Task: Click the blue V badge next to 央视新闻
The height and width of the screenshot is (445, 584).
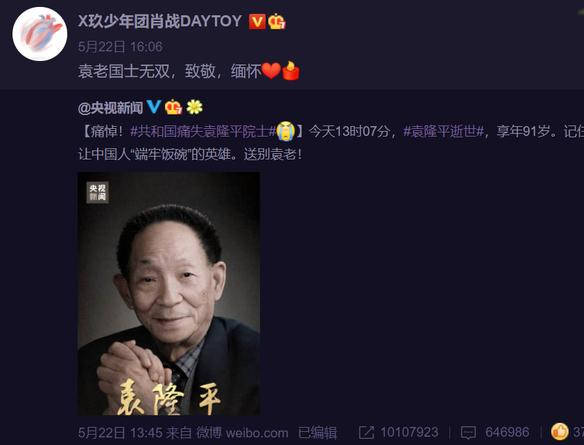Action: (153, 107)
